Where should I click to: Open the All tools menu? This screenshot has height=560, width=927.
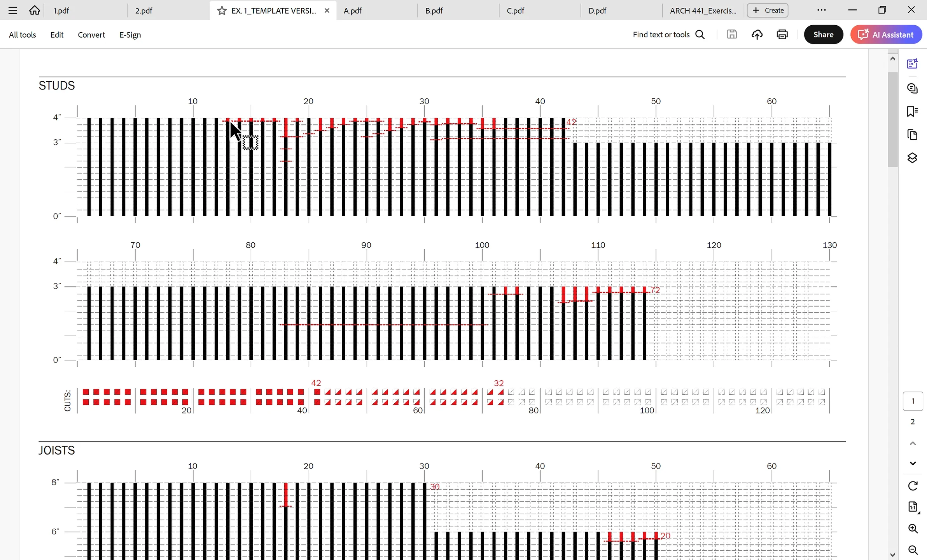23,35
